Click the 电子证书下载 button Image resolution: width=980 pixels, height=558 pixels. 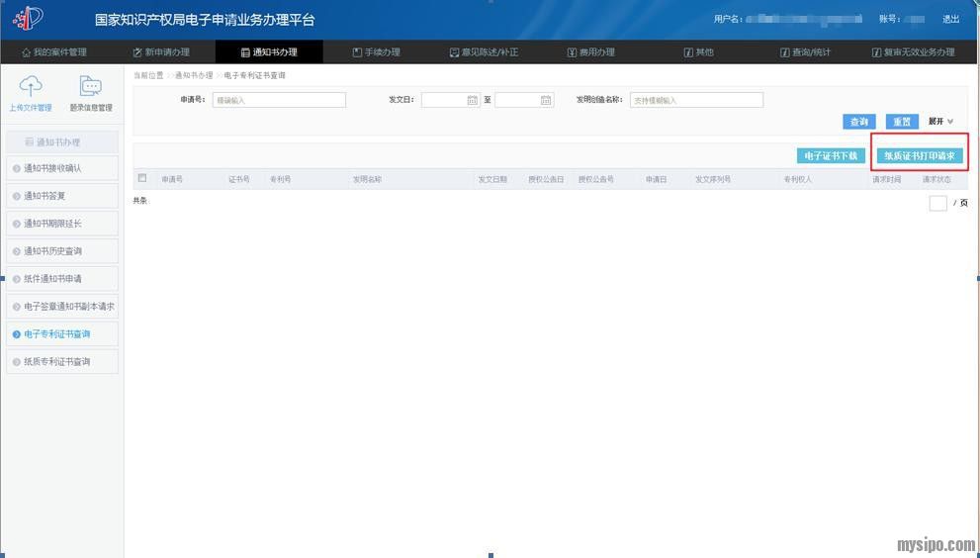tap(831, 155)
